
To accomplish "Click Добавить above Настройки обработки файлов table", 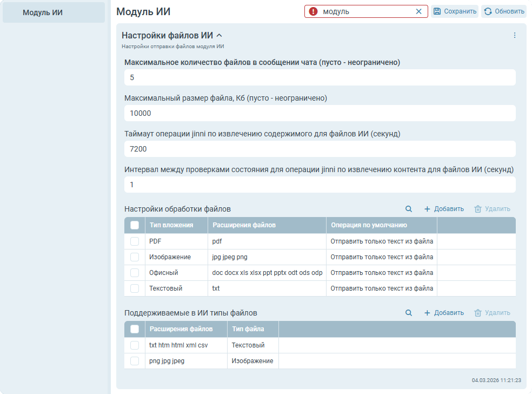I will (444, 209).
